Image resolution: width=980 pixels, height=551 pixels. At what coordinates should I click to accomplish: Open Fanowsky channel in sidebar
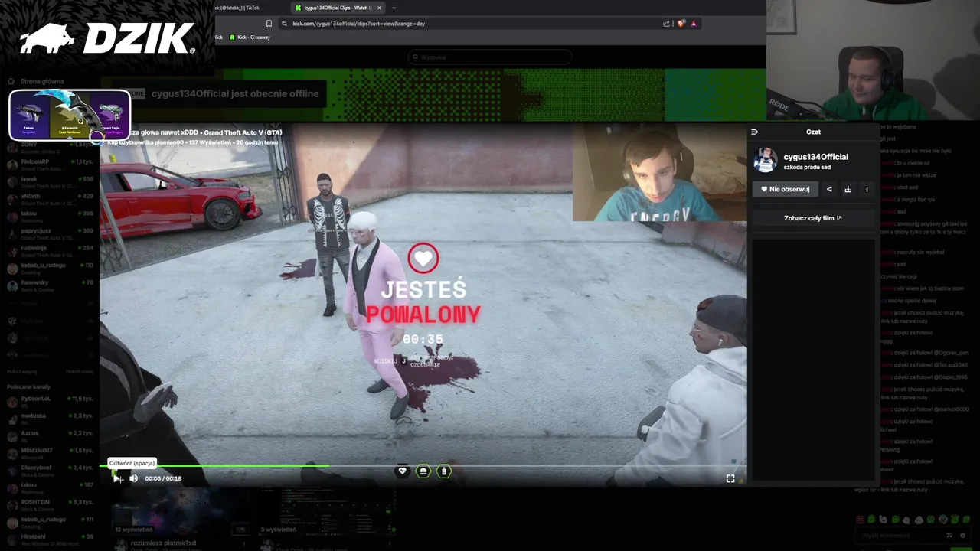[51, 285]
